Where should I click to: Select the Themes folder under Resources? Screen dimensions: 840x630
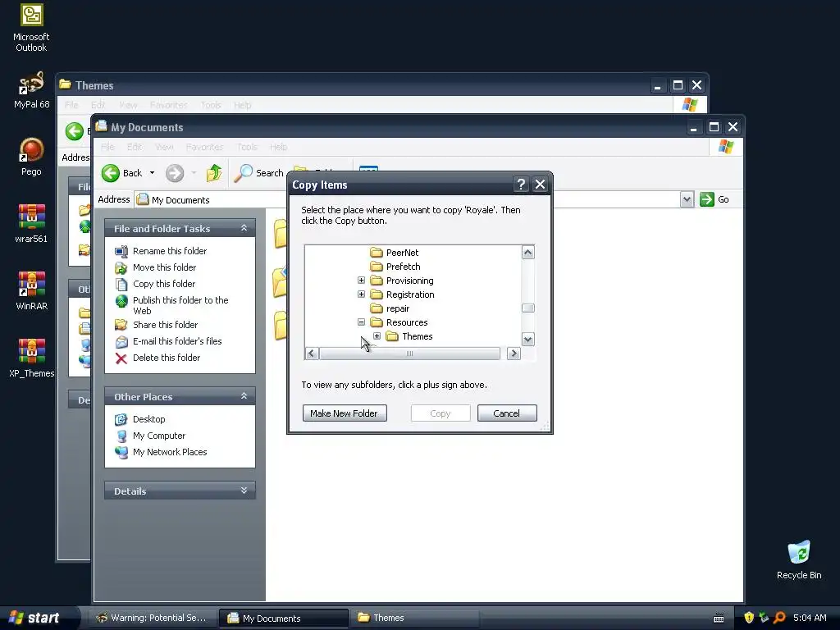pos(409,336)
